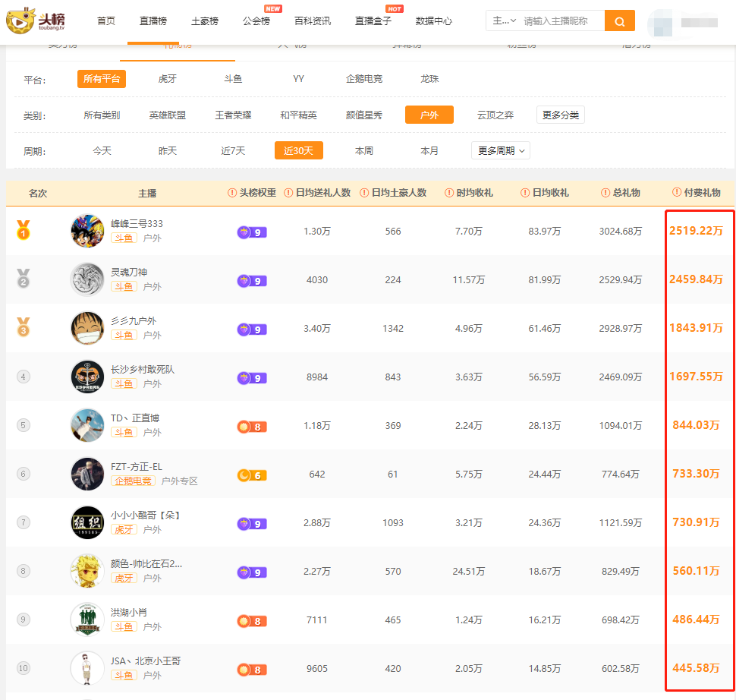Click 企鹅电竞 tag under FZT-方正-EL
Image resolution: width=736 pixels, height=700 pixels.
point(134,481)
